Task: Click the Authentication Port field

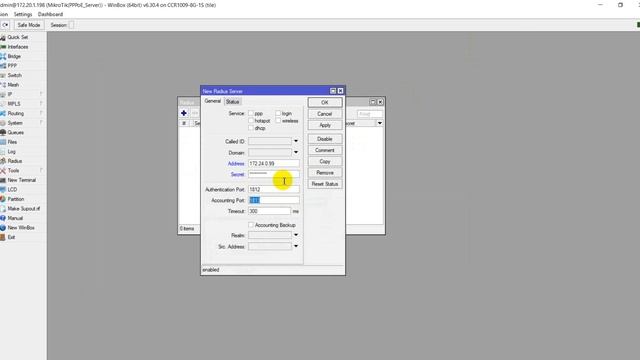Action: (273, 189)
